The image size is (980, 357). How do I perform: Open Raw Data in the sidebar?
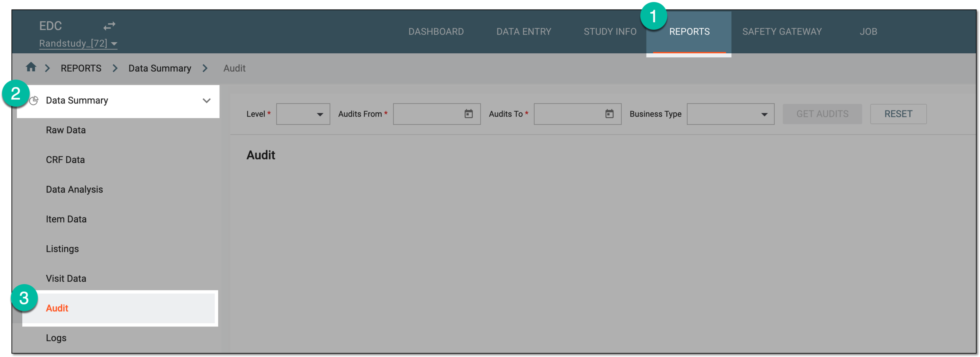tap(65, 130)
